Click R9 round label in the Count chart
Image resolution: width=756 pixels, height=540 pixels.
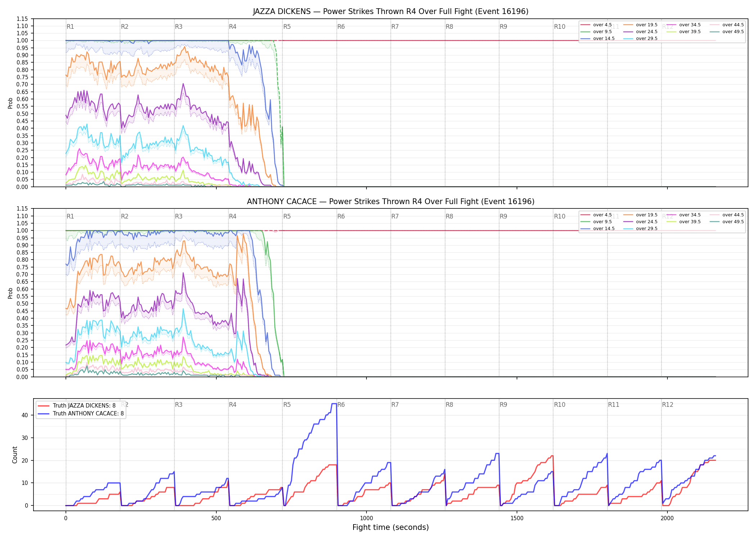pyautogui.click(x=503, y=405)
